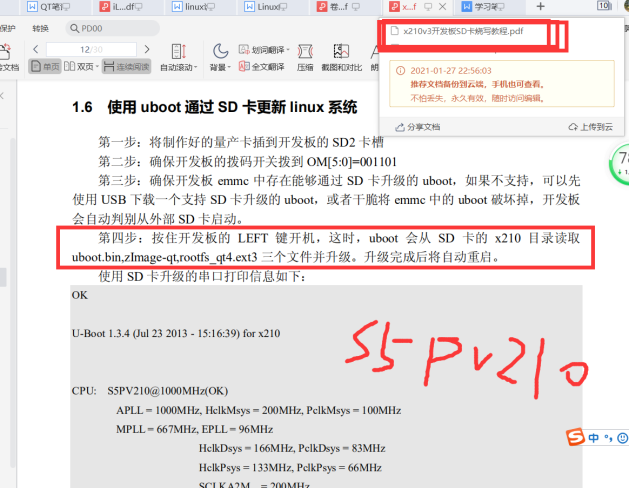Click the line HclkDsys = 166MHz, PclkDsys
This screenshot has height=488, width=630.
pos(292,448)
